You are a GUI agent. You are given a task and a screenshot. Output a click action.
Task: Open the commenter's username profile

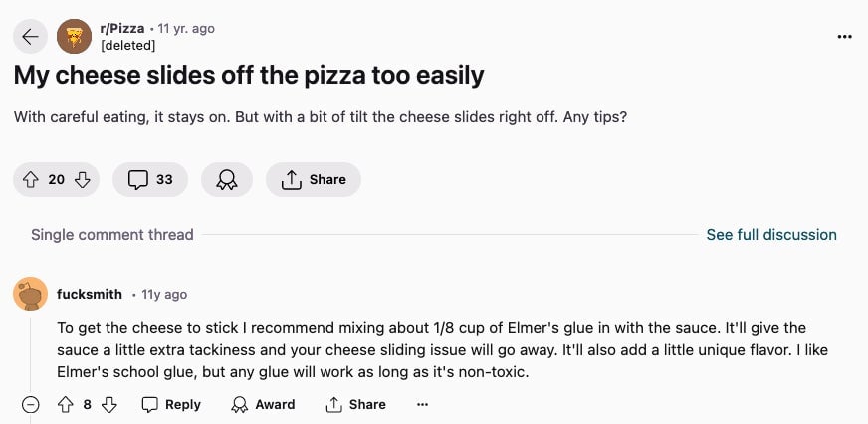pos(90,295)
